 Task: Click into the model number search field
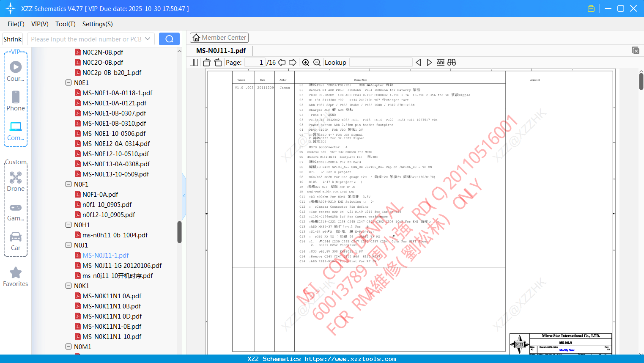(86, 39)
